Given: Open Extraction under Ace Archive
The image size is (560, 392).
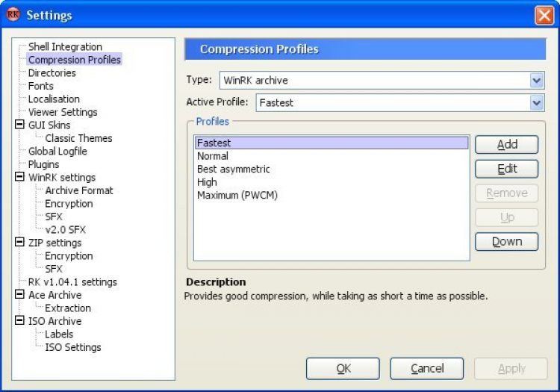Looking at the screenshot, I should [68, 308].
